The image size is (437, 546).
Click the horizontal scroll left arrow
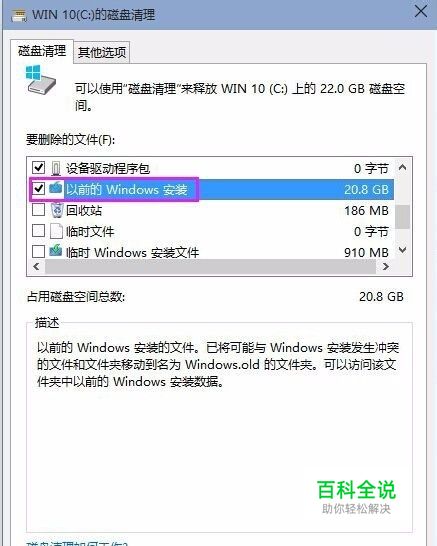(36, 267)
